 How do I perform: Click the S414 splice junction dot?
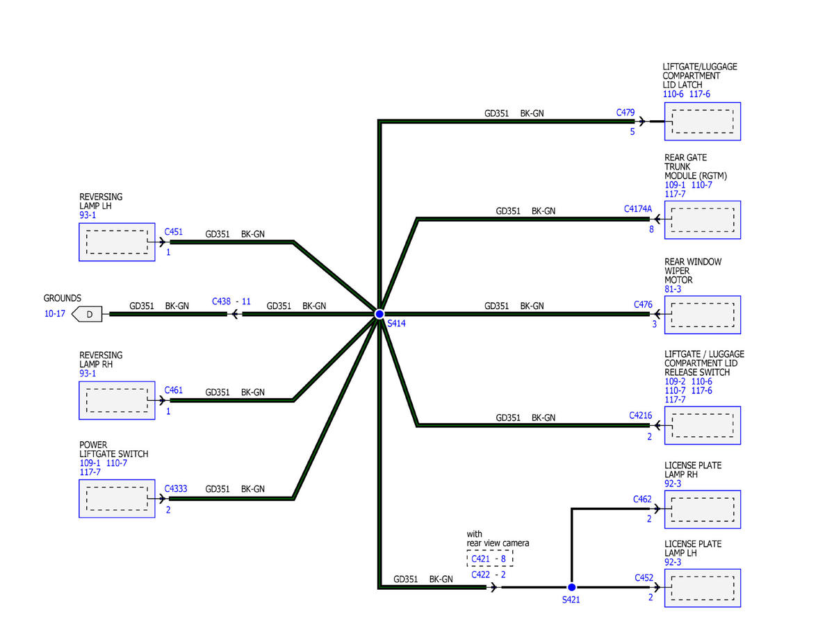point(379,314)
